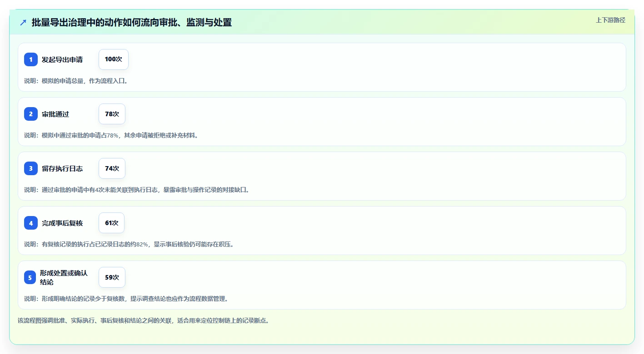
Task: Click the title 批量导出治理中的动作如何流向审批、监测与处置
Action: pyautogui.click(x=132, y=22)
